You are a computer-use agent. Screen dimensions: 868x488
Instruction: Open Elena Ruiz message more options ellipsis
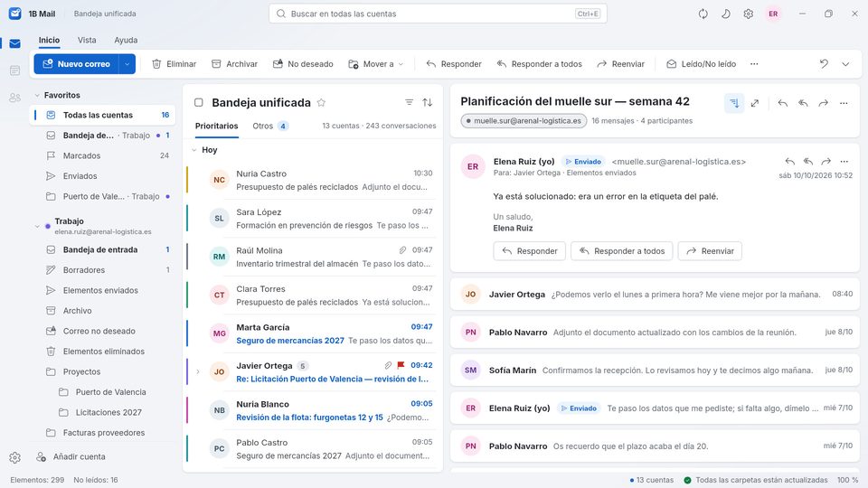844,162
